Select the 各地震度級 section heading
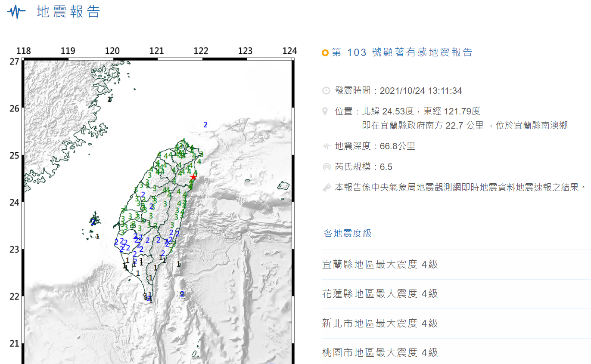Image resolution: width=591 pixels, height=364 pixels. [348, 234]
